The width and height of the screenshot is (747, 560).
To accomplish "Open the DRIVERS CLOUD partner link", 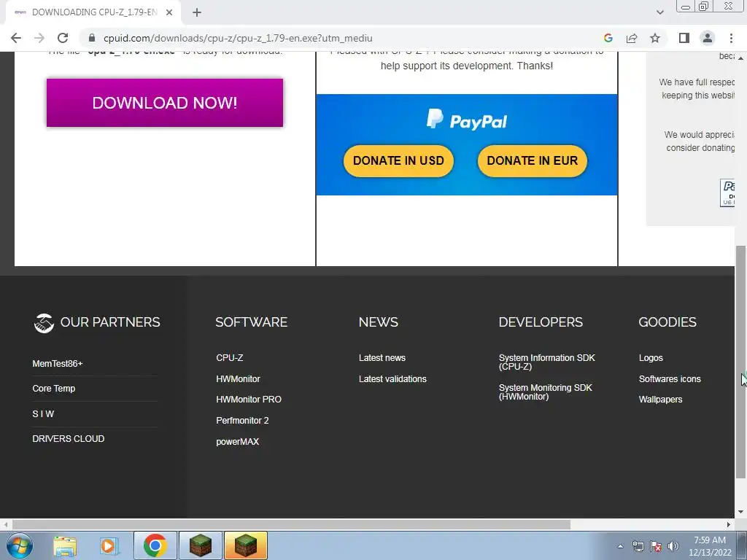I will (x=68, y=439).
